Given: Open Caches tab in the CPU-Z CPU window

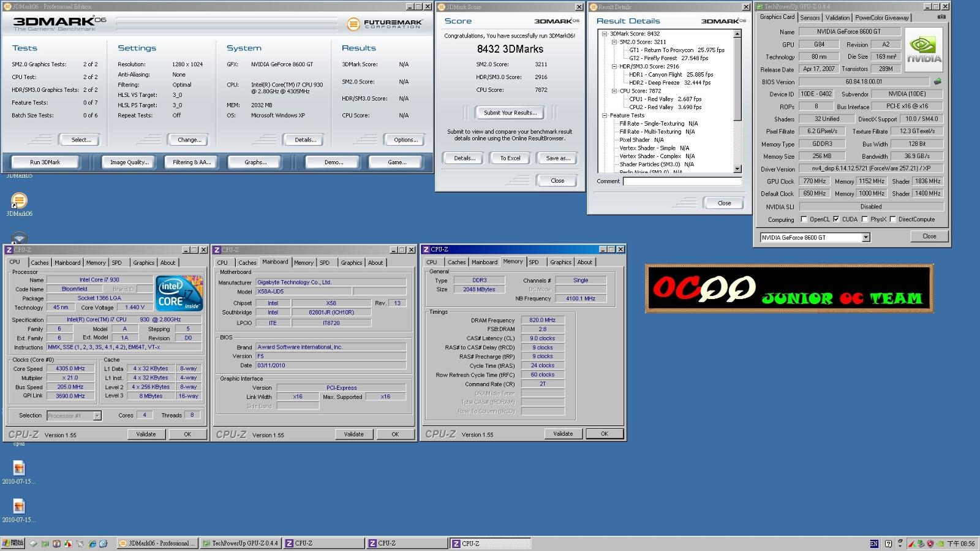Looking at the screenshot, I should 40,262.
